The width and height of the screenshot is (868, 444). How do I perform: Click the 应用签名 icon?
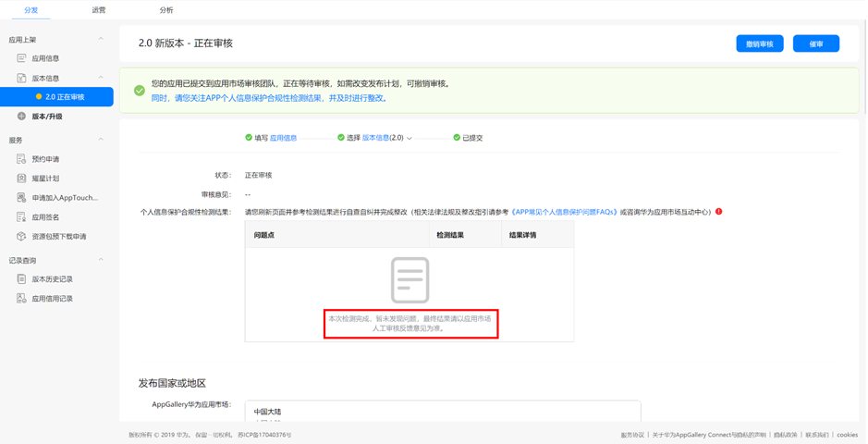tap(21, 217)
